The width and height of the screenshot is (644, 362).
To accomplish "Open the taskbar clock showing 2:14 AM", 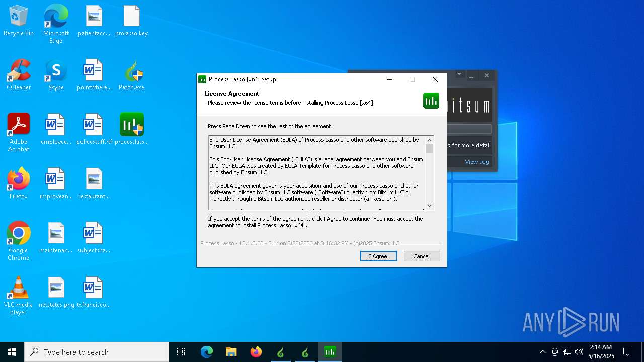I will click(601, 352).
